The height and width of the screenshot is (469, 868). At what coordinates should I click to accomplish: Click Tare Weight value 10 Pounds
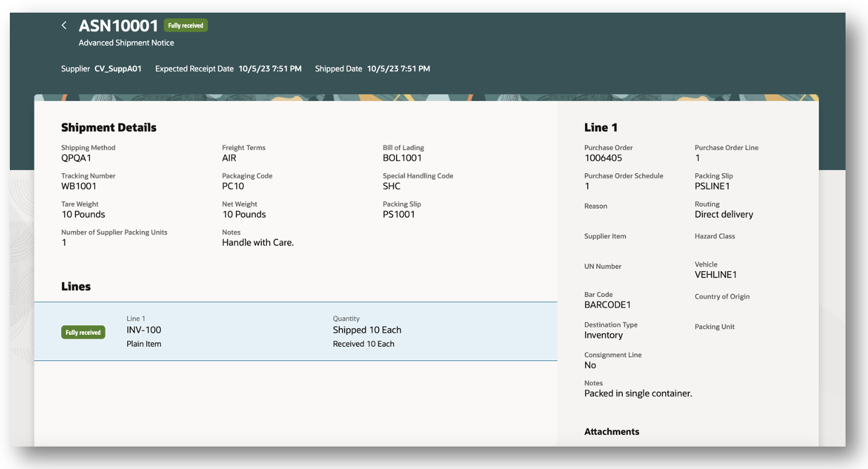[x=83, y=214]
